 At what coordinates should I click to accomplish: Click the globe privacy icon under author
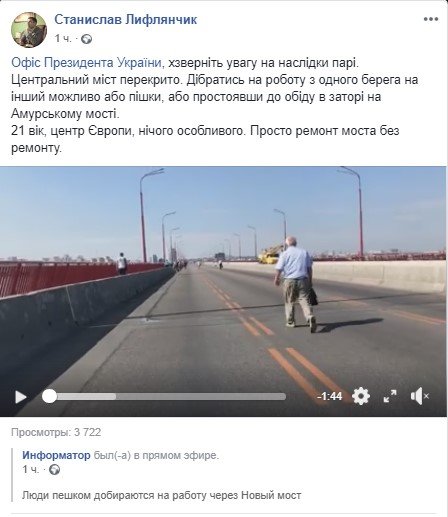tap(87, 39)
